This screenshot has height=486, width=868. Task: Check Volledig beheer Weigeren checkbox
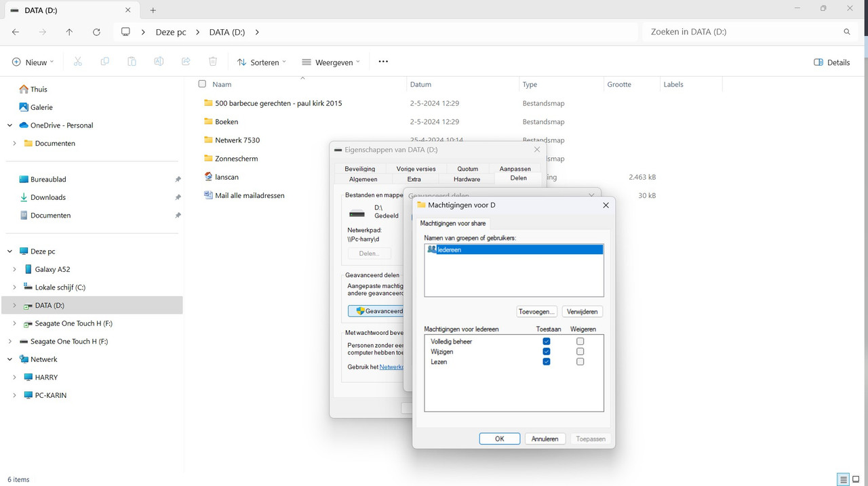point(580,342)
